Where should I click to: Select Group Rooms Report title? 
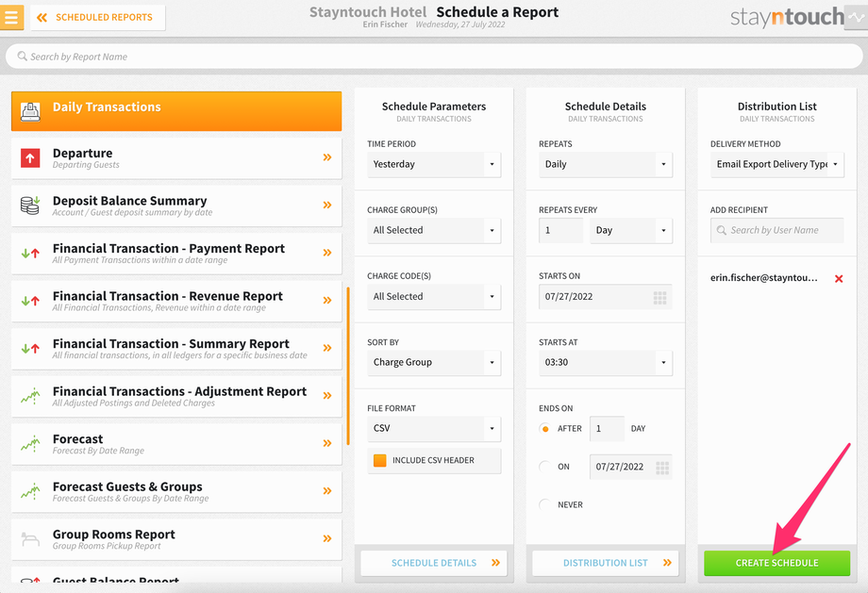pos(114,535)
